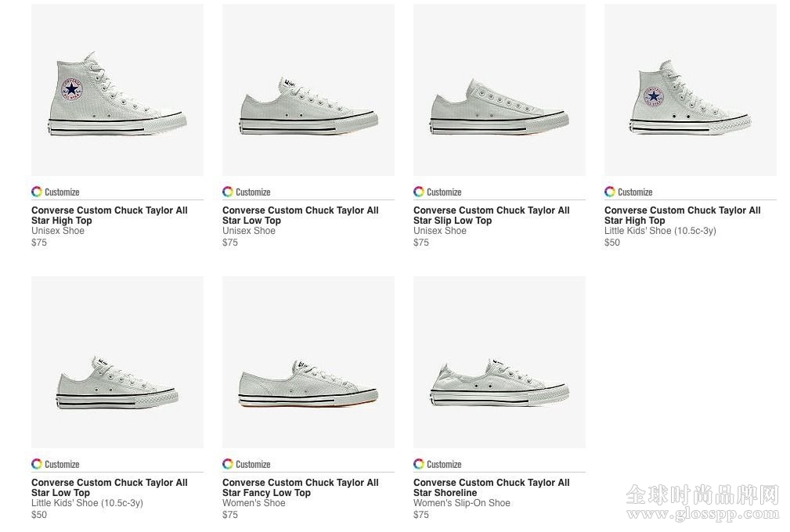Click the $50 price of Little Kids' High Top
Image resolution: width=790 pixels, height=532 pixels.
(612, 243)
